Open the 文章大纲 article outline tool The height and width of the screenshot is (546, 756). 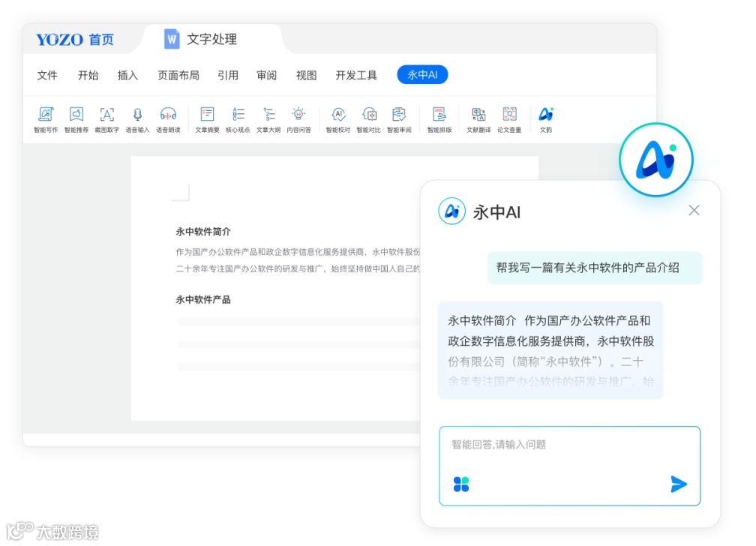pyautogui.click(x=268, y=119)
